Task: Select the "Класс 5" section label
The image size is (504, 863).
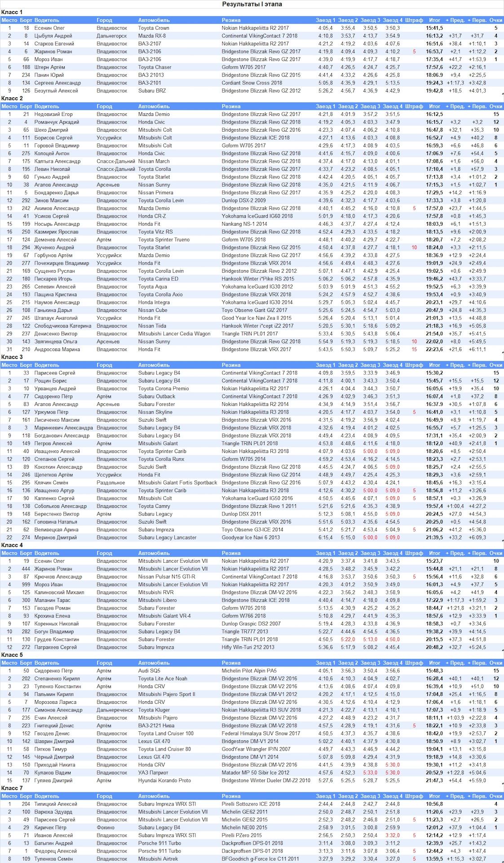Action: point(12,655)
